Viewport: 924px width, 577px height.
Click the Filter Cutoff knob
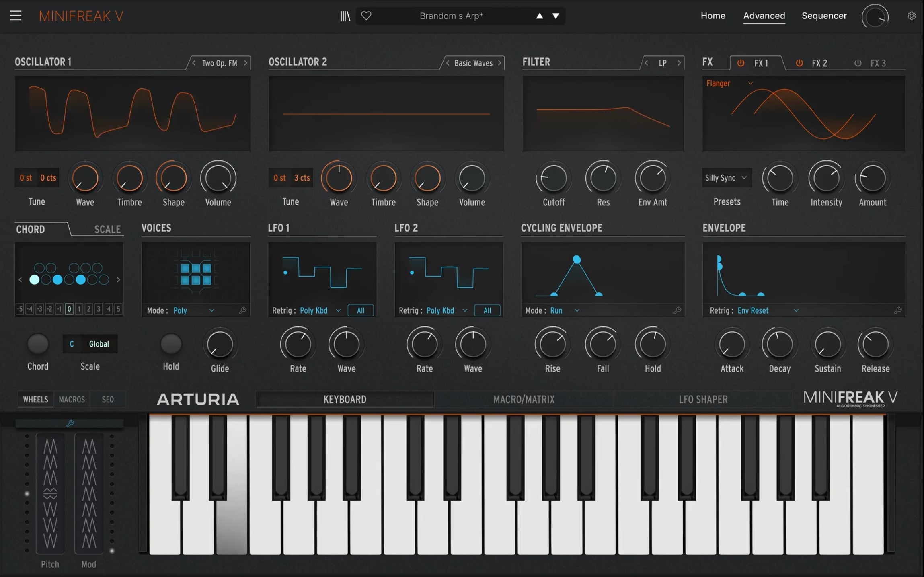tap(553, 179)
